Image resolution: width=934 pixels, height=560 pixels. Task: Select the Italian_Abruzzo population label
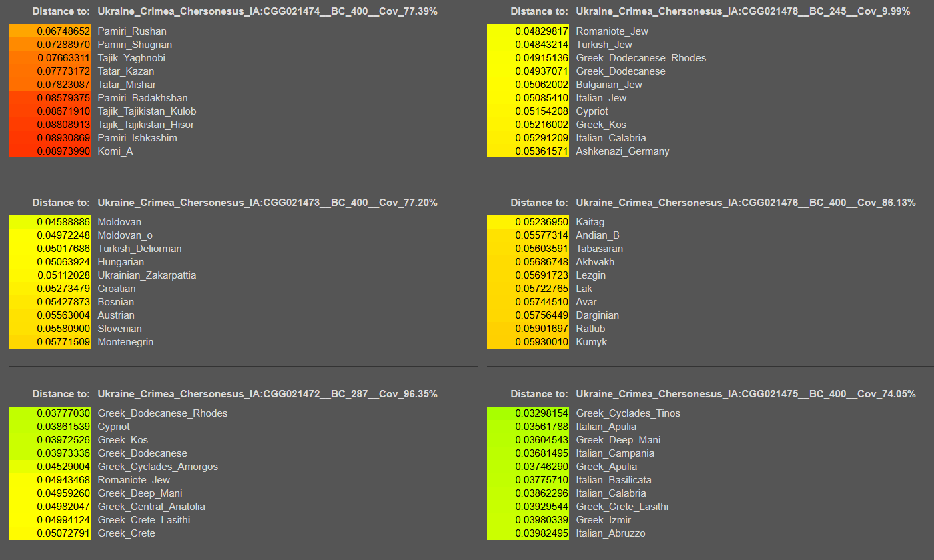tap(610, 533)
